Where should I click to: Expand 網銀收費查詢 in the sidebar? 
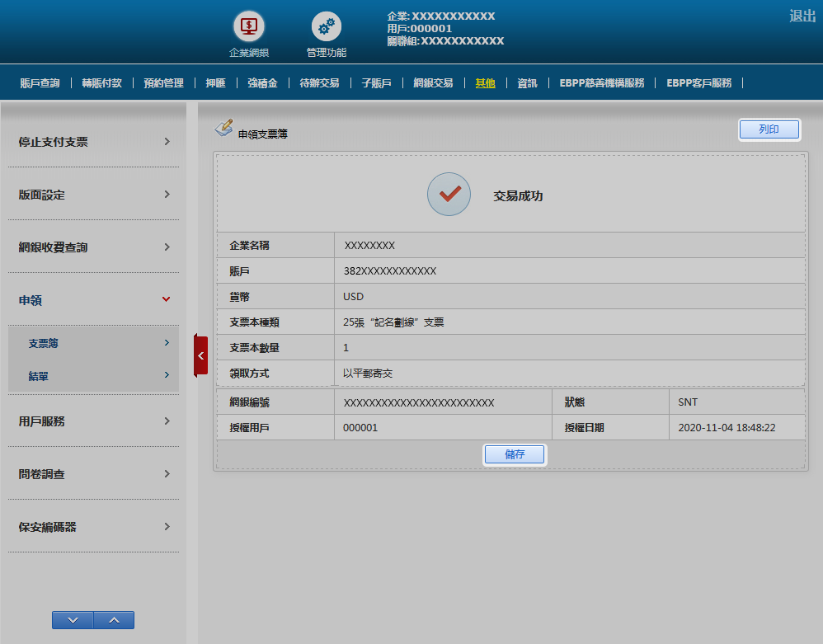[x=93, y=247]
